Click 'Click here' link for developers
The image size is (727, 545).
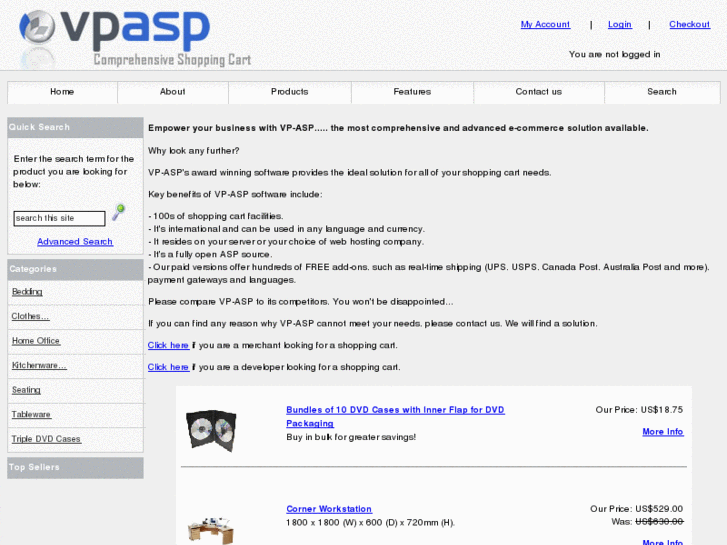(168, 367)
